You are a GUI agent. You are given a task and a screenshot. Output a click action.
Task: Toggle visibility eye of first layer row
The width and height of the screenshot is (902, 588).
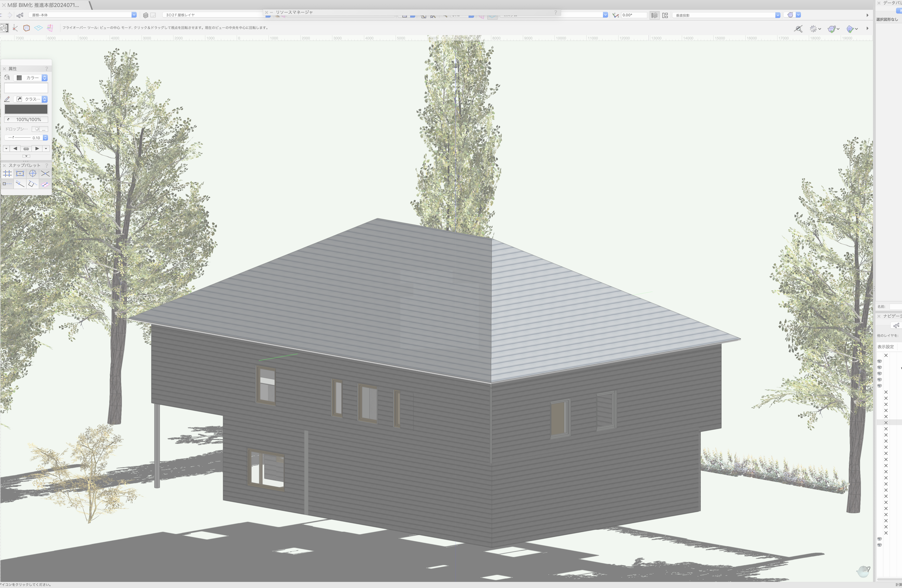880,361
